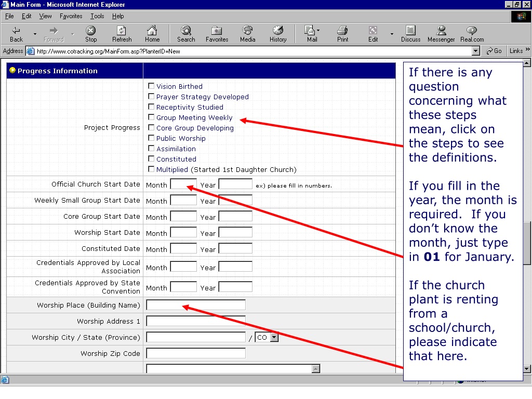
Task: Click the scrollbar down arrow
Action: click(x=527, y=368)
